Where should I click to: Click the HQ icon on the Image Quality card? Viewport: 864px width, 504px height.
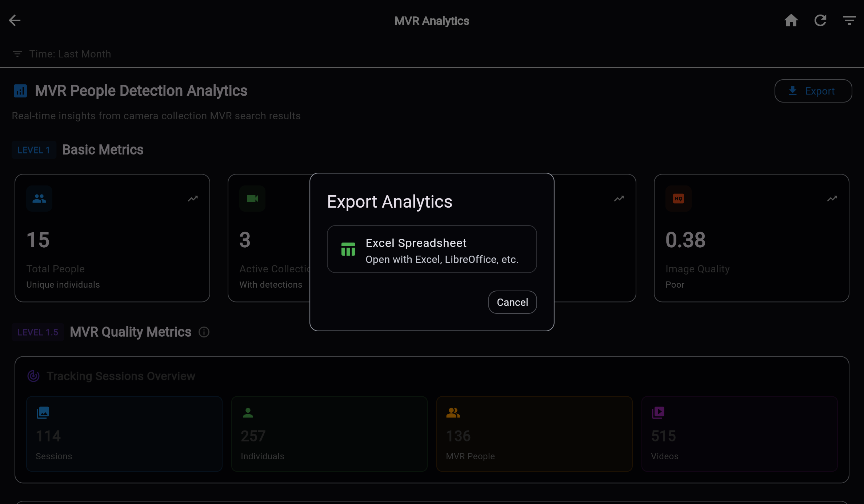click(x=678, y=199)
